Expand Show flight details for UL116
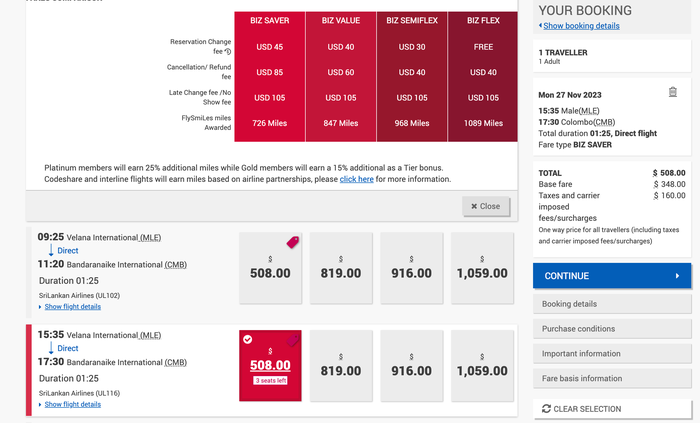 coord(72,404)
